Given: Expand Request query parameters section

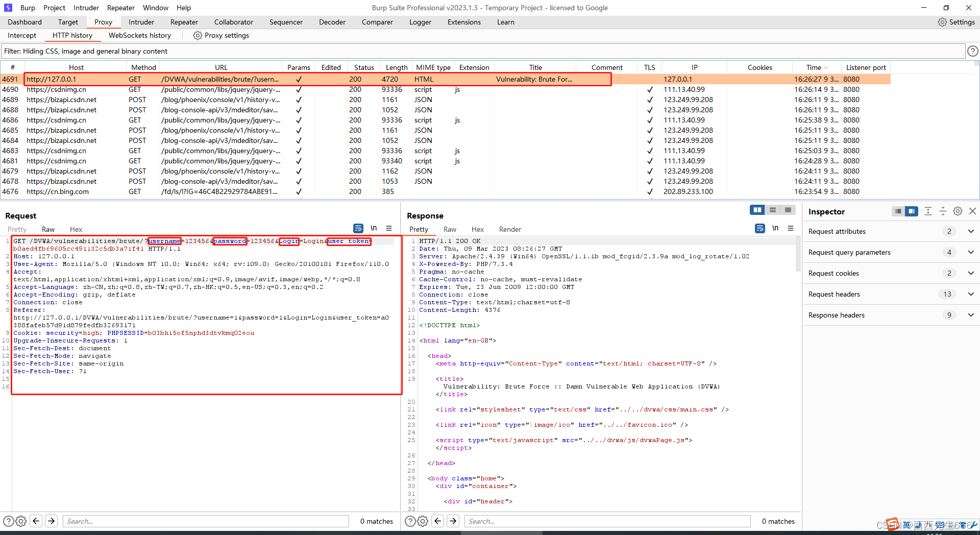Looking at the screenshot, I should 971,252.
